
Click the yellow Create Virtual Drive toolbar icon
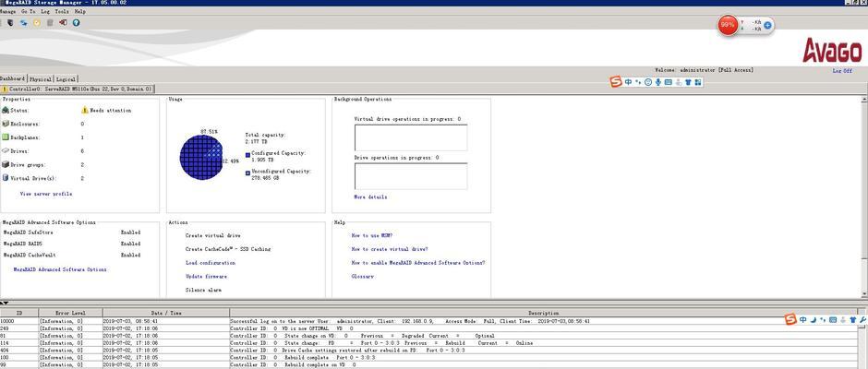coord(37,23)
